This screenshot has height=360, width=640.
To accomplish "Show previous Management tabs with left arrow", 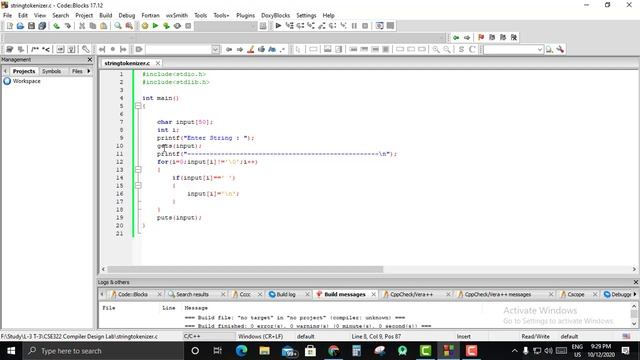I will (x=5, y=71).
